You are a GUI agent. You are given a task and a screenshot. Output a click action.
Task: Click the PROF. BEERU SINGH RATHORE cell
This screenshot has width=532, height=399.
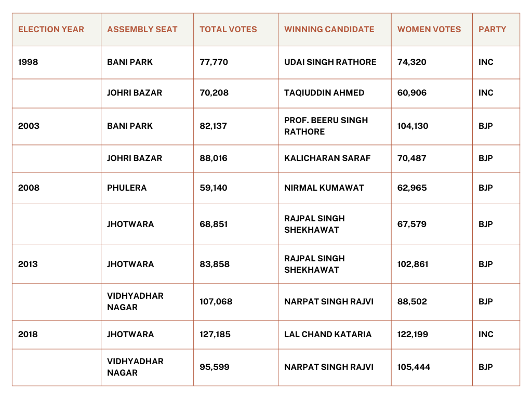pyautogui.click(x=335, y=126)
